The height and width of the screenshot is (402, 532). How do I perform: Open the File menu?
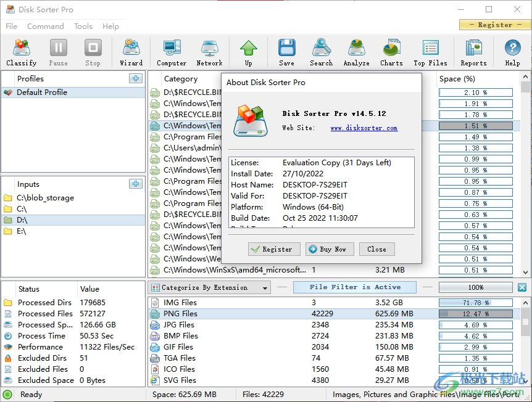(x=11, y=26)
